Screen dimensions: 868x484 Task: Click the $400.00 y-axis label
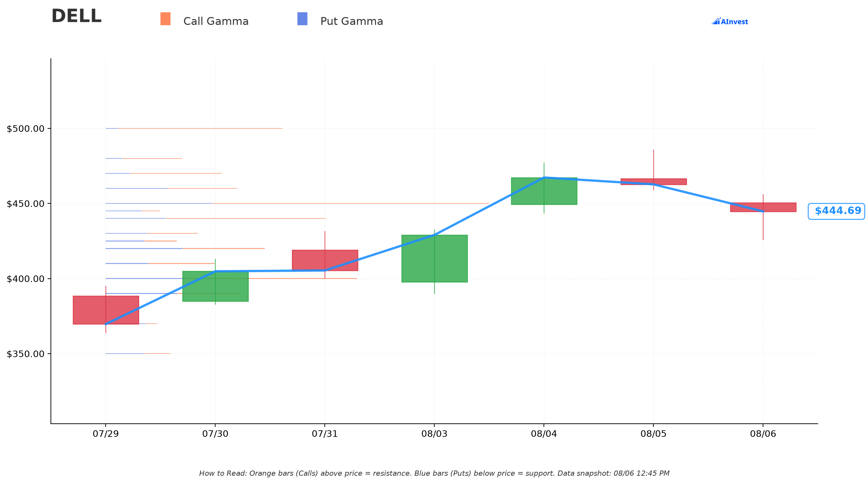click(x=26, y=279)
